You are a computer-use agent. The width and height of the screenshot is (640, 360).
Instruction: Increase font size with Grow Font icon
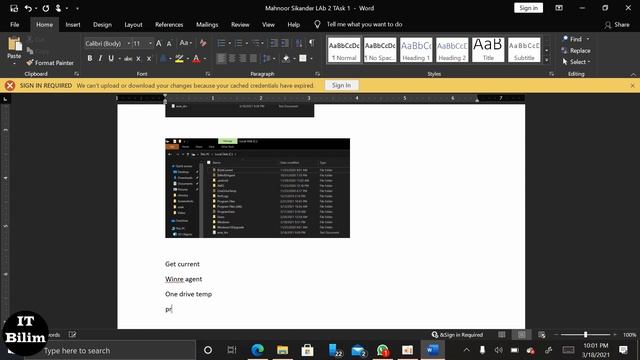pyautogui.click(x=159, y=43)
